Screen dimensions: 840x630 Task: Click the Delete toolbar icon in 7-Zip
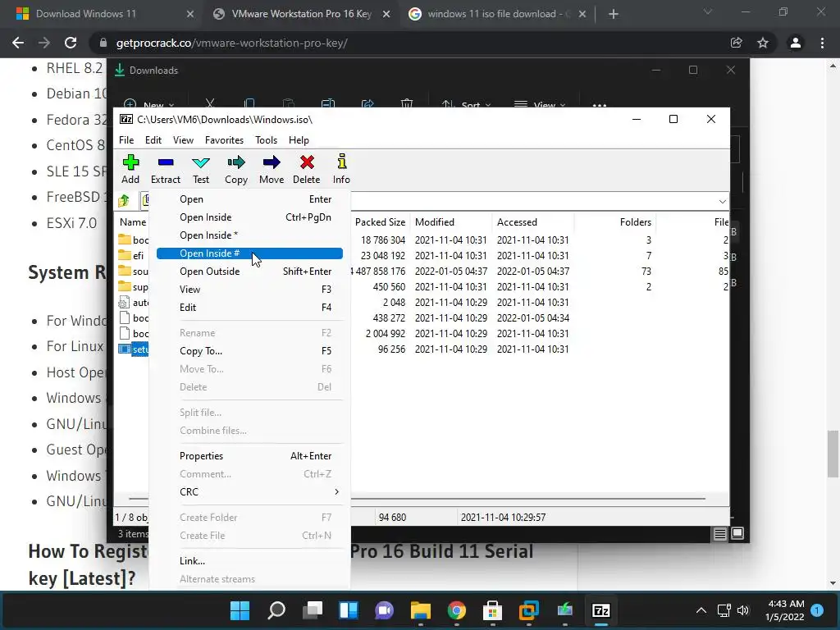307,169
